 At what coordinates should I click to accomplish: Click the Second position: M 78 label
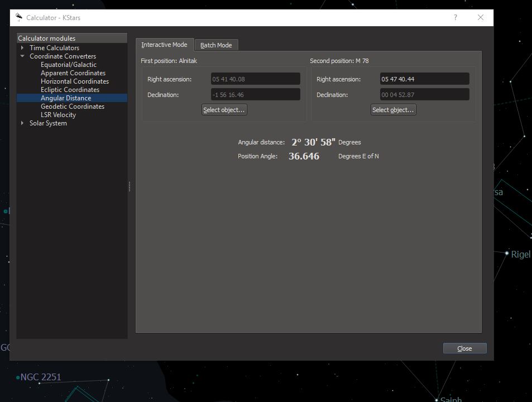click(x=339, y=61)
